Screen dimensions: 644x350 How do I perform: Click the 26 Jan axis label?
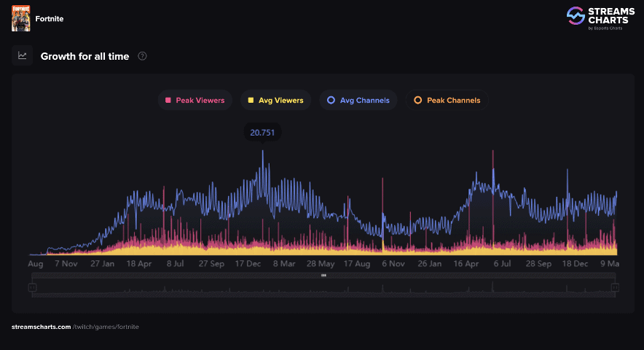click(430, 264)
